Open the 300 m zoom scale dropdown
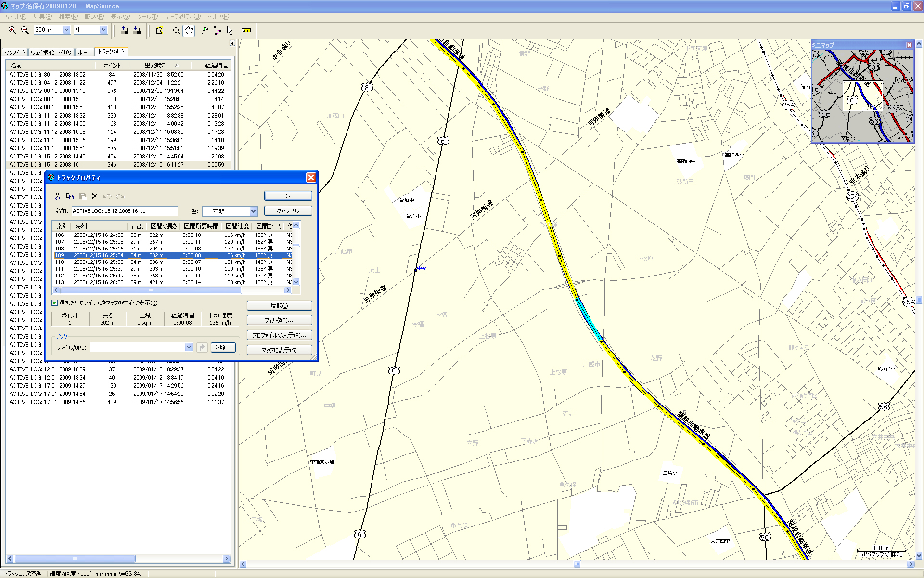The width and height of the screenshot is (924, 578). (x=66, y=30)
